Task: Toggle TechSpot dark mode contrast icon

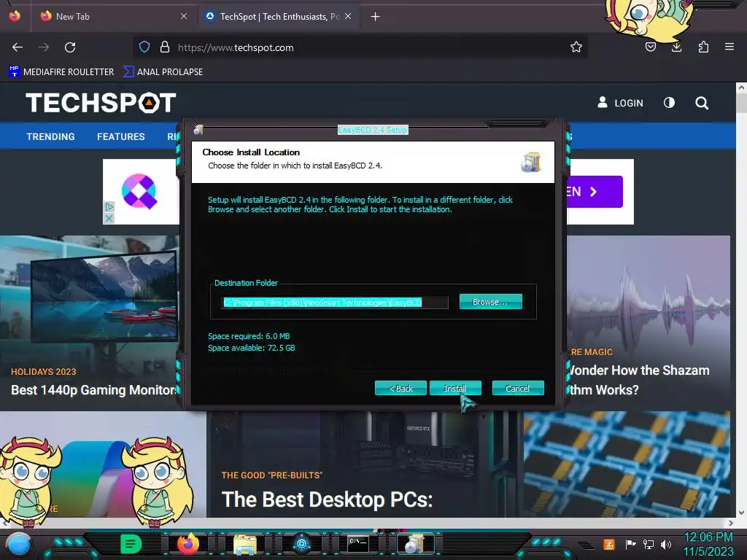Action: (670, 103)
